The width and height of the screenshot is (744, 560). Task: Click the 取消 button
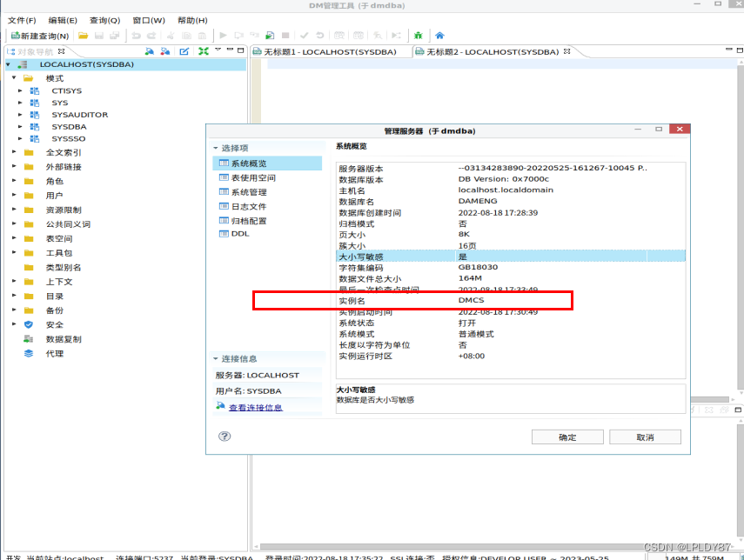[646, 437]
